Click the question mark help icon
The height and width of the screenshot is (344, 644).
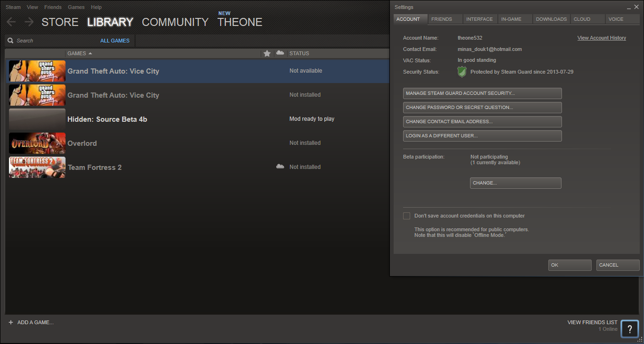tap(630, 329)
